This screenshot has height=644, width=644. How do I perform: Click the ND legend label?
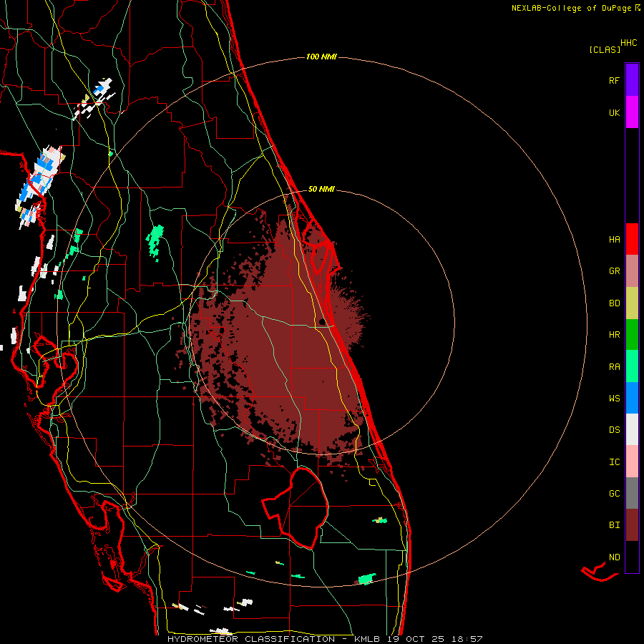[x=614, y=557]
